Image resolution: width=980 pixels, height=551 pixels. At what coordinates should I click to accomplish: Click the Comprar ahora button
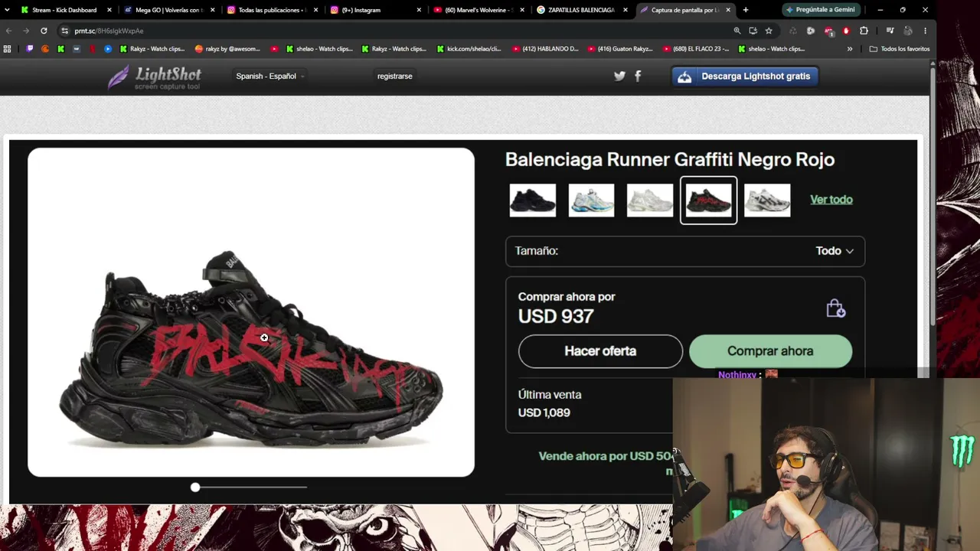click(x=770, y=351)
